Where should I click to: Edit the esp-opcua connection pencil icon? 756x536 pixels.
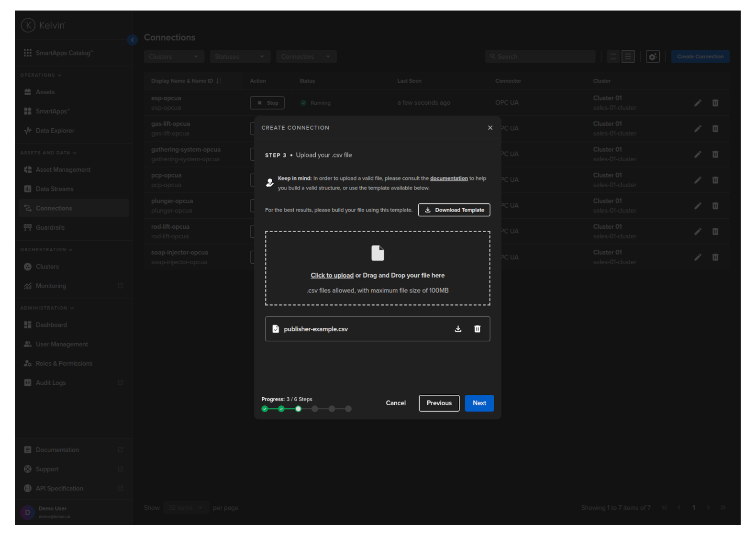pyautogui.click(x=698, y=103)
